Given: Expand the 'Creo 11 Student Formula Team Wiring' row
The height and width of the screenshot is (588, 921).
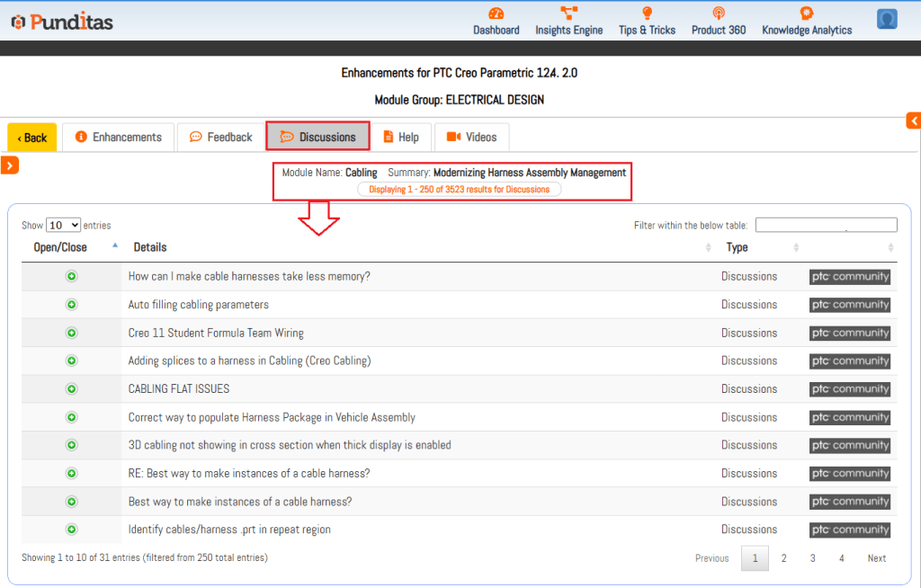Looking at the screenshot, I should click(72, 333).
